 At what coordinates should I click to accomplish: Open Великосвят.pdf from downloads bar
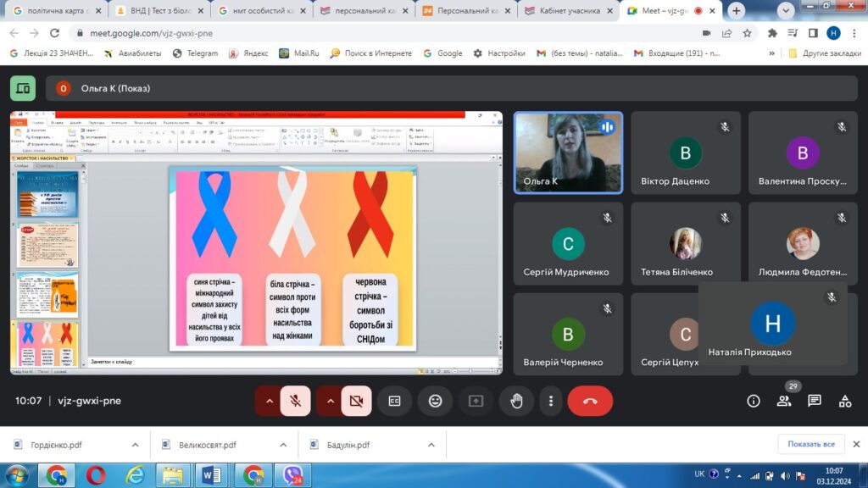coord(207,445)
